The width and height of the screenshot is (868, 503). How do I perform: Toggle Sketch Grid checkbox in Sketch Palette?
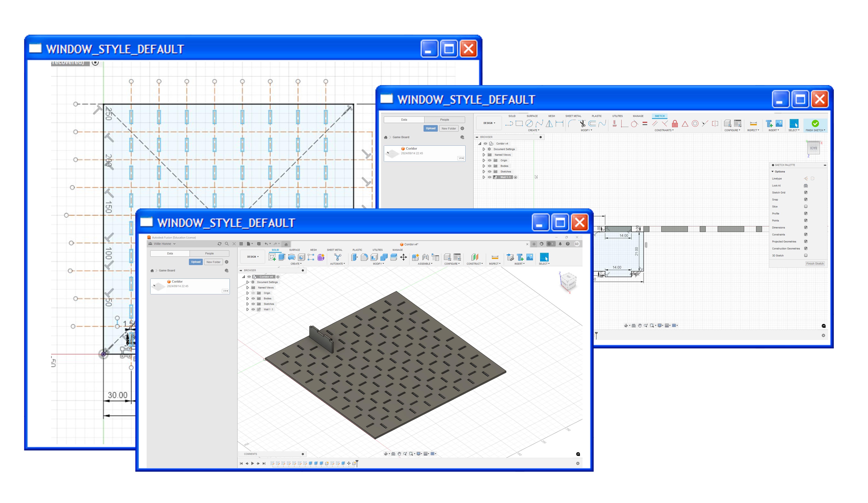806,192
